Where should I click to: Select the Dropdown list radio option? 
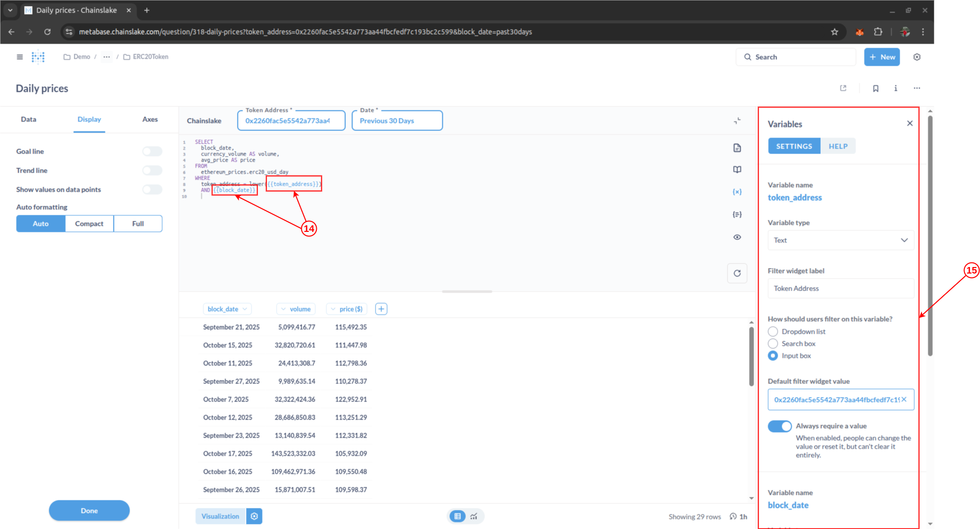(x=773, y=331)
